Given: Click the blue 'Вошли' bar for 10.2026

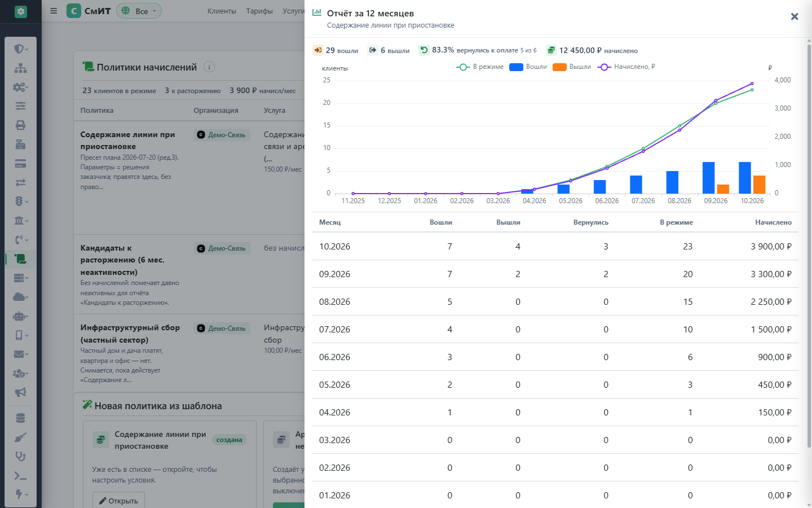Looking at the screenshot, I should [x=745, y=178].
